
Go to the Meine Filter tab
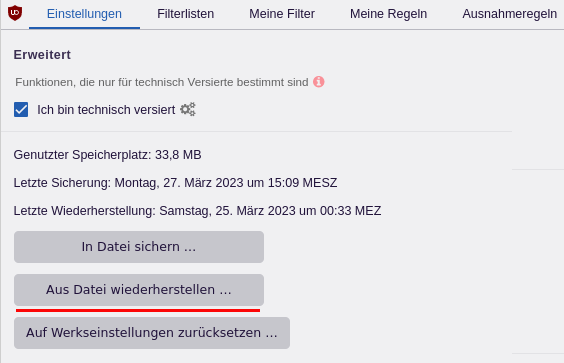click(x=282, y=14)
